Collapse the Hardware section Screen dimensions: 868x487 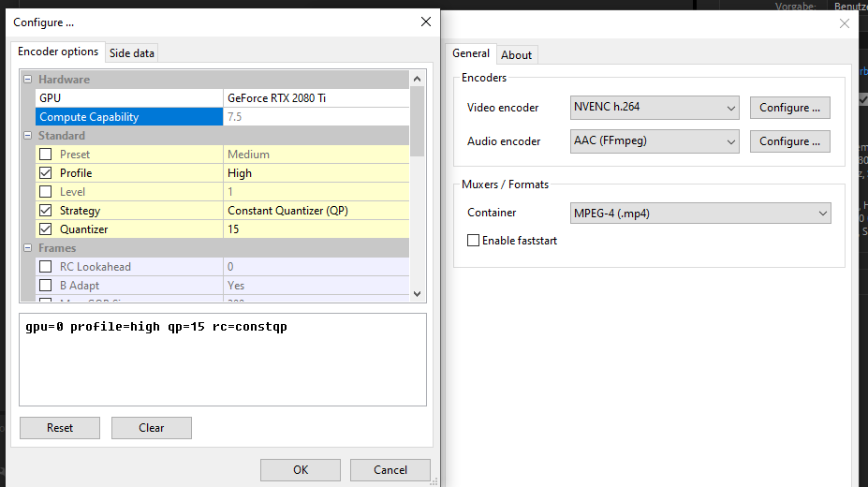pyautogui.click(x=28, y=80)
